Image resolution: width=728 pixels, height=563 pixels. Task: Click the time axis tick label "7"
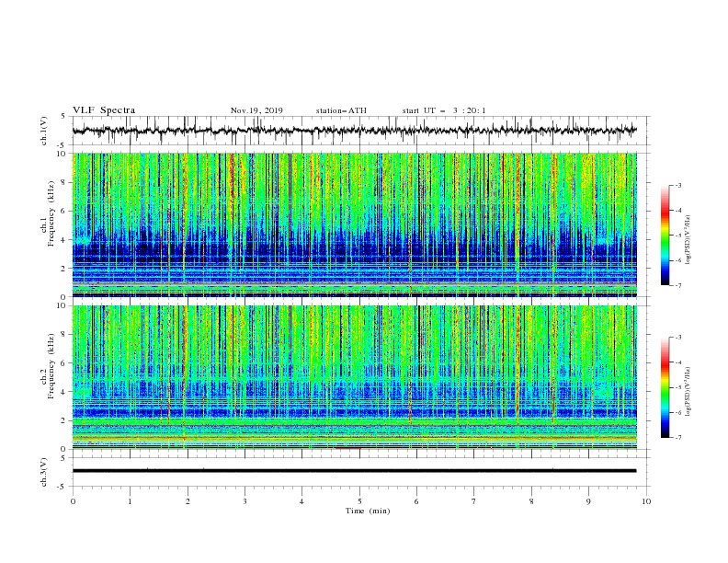coord(474,501)
